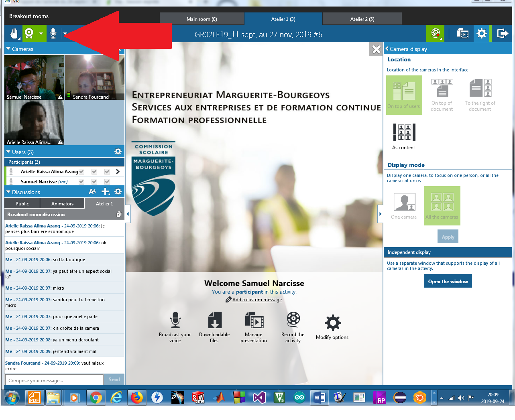Collapse the Users (3) panel
The width and height of the screenshot is (515, 420).
pyautogui.click(x=8, y=152)
